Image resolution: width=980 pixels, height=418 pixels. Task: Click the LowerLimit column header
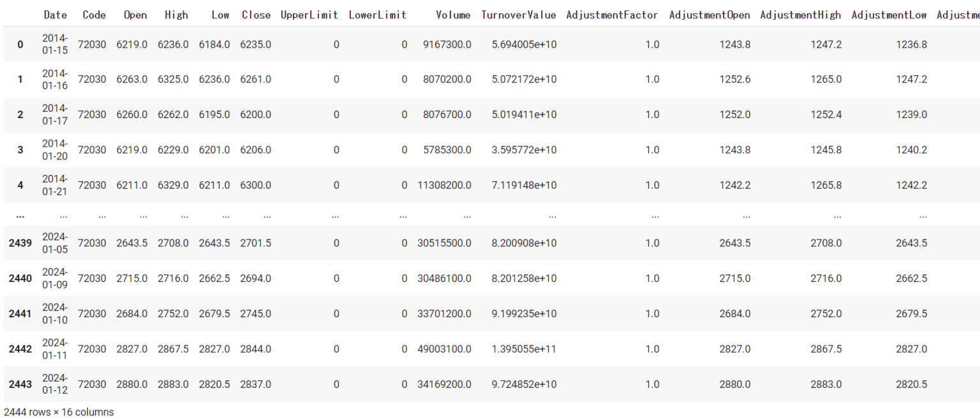(377, 15)
